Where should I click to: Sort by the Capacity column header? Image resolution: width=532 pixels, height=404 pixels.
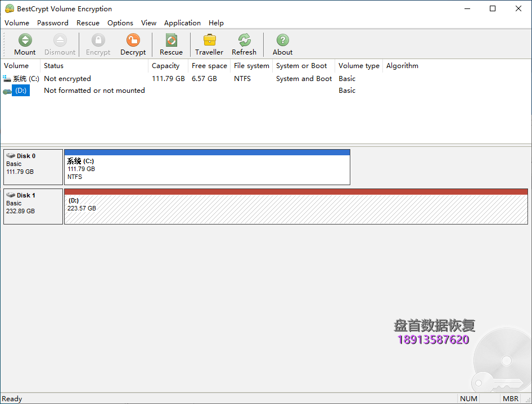[x=168, y=66]
